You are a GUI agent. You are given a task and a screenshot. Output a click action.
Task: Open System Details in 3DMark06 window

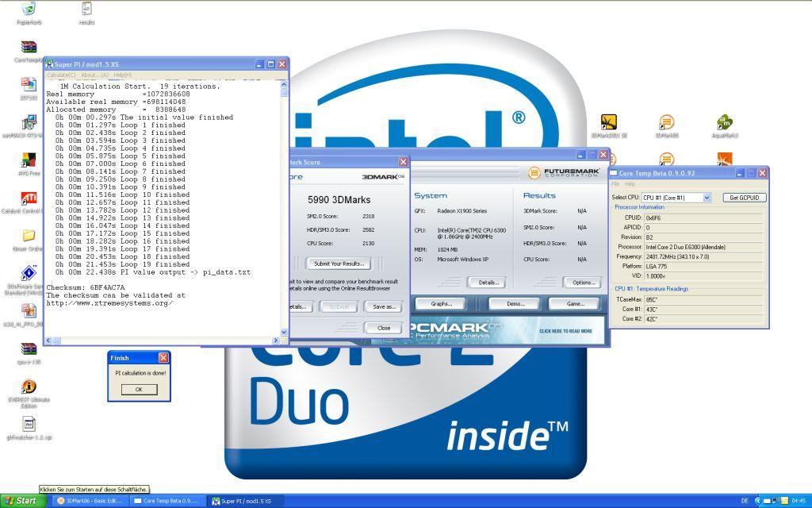pos(488,283)
